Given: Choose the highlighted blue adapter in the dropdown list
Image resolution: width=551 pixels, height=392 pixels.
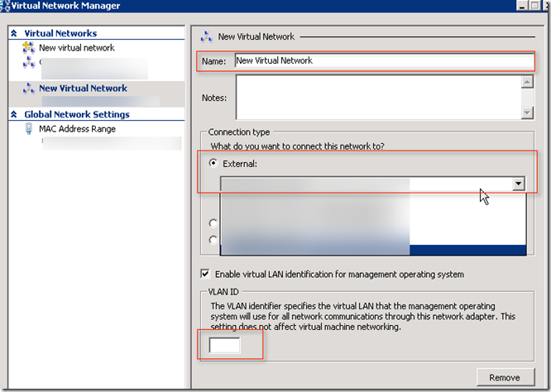Looking at the screenshot, I should [467, 250].
